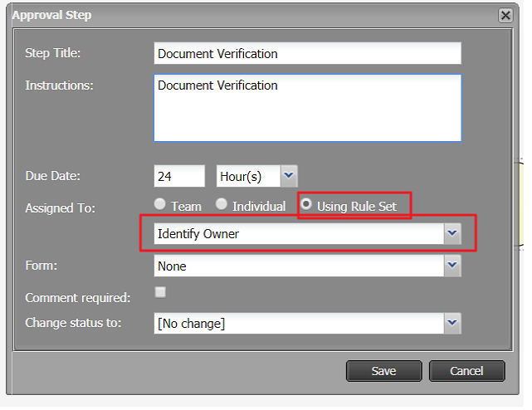Edit the Step Title field
Image resolution: width=532 pixels, height=410 pixels.
(x=307, y=53)
